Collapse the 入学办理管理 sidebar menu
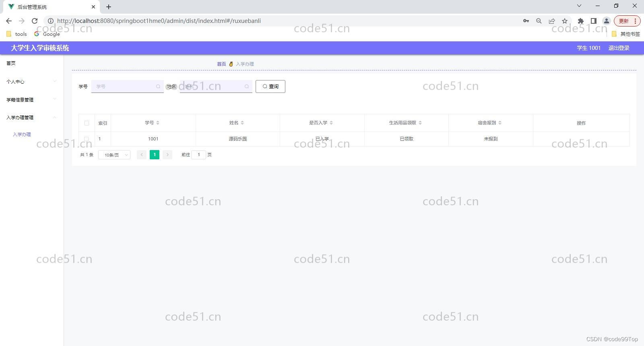644x346 pixels. tap(31, 117)
